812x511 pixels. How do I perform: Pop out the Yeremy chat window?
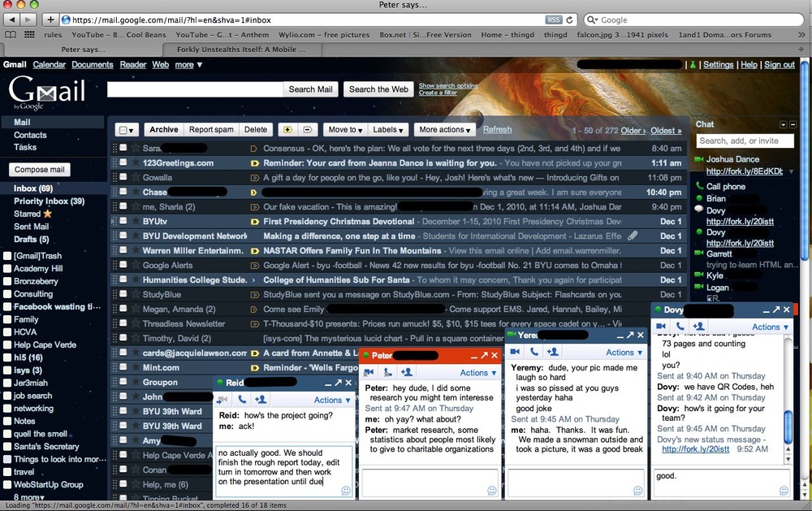630,335
